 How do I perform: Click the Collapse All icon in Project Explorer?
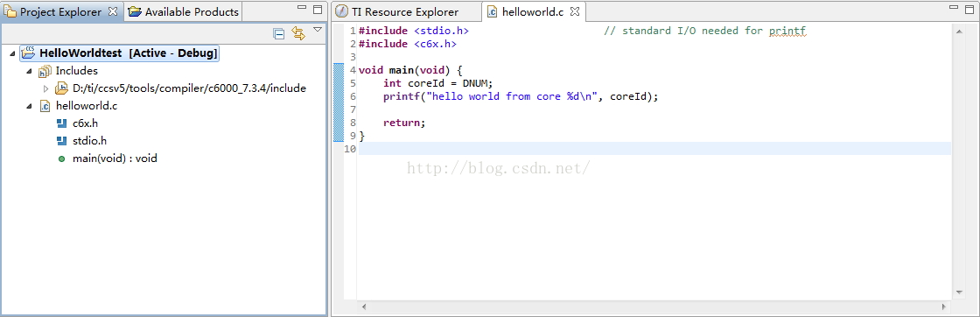click(279, 34)
